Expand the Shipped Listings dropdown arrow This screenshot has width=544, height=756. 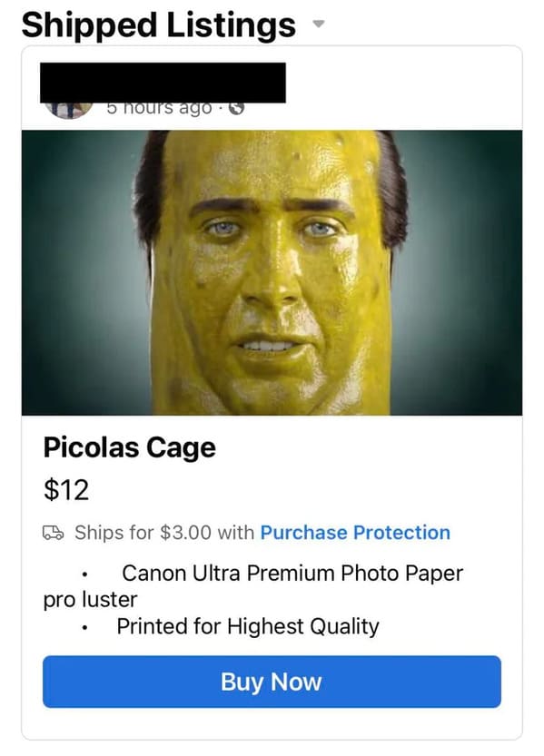[x=318, y=24]
